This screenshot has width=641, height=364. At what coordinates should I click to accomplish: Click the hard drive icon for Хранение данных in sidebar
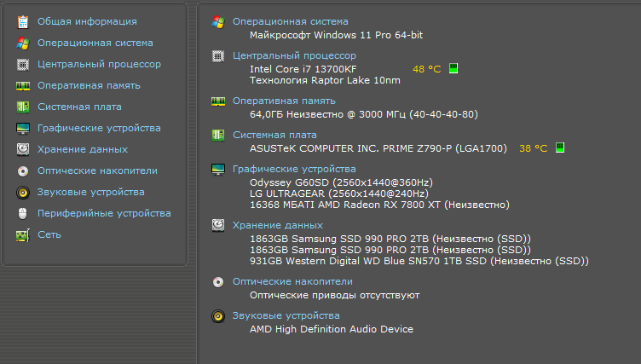pyautogui.click(x=23, y=149)
